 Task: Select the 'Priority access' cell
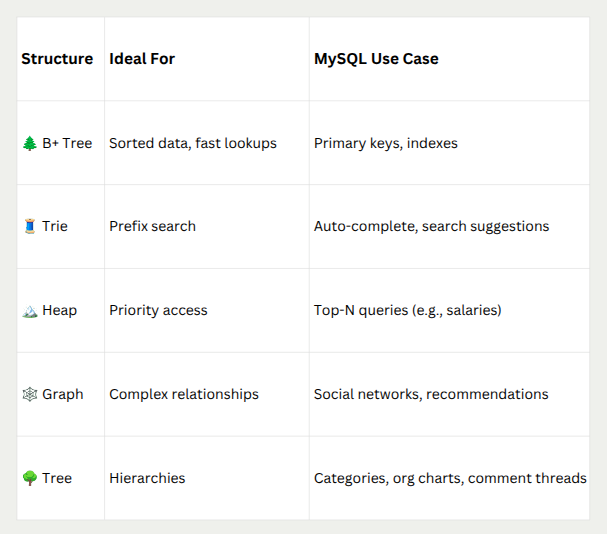(158, 310)
